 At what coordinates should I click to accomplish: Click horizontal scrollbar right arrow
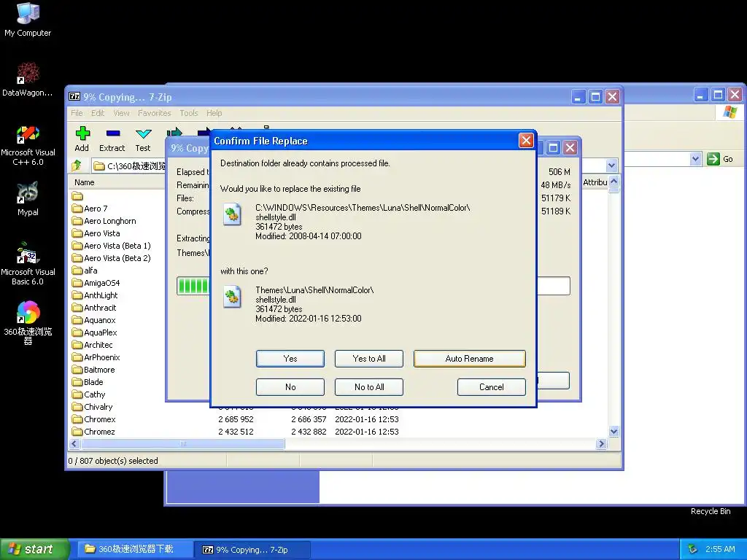click(601, 444)
